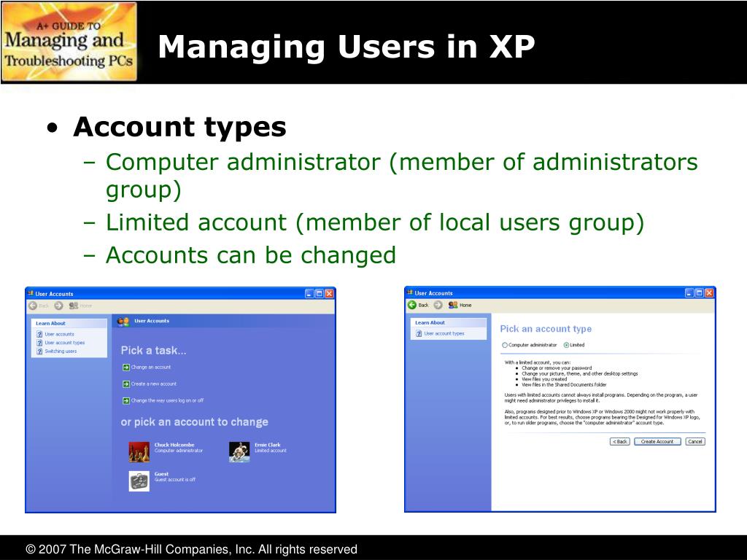Select Chuck Holcombe's chess account picture
Viewport: 747px width, 560px height.
139,452
